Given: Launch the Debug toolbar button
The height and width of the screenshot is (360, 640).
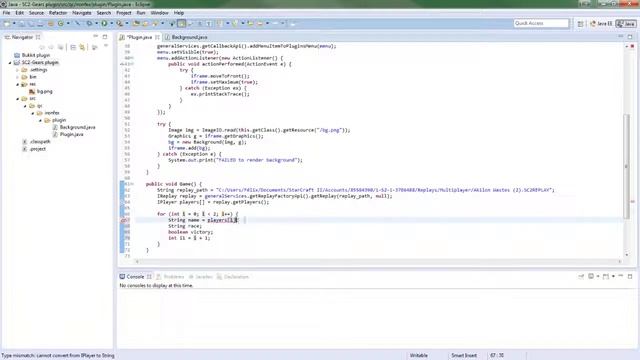Looking at the screenshot, I should coord(89,24).
